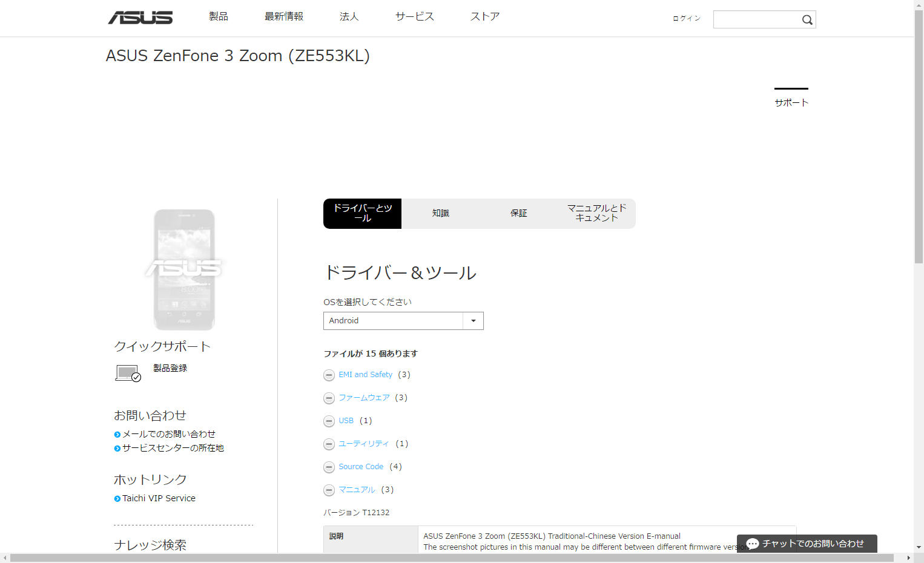Click the クイックサポート heading
The width and height of the screenshot is (924, 563).
162,346
